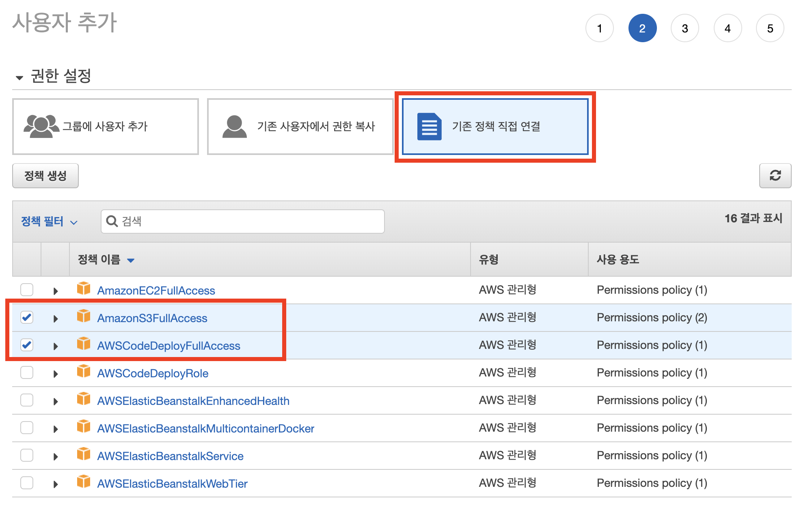812x512 pixels.
Task: Click the single user copy-permissions icon
Action: [235, 126]
